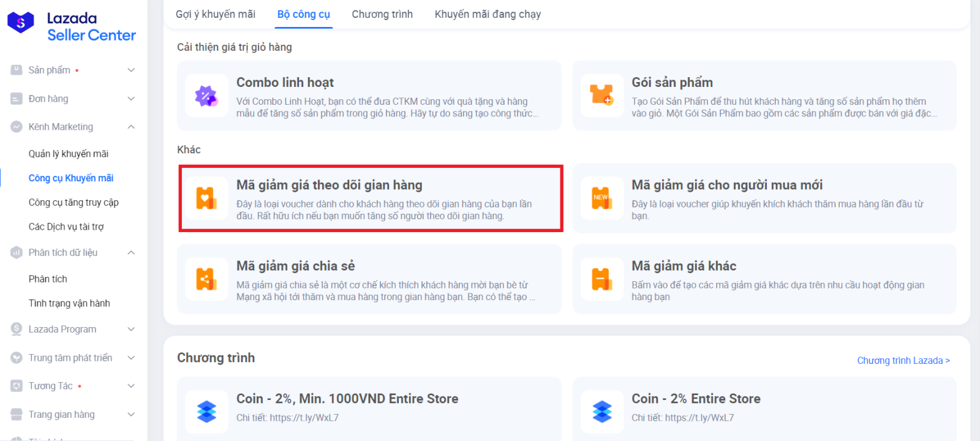Screen dimensions: 980x441
Task: Collapse the Kênh Marketing section
Action: pos(130,127)
